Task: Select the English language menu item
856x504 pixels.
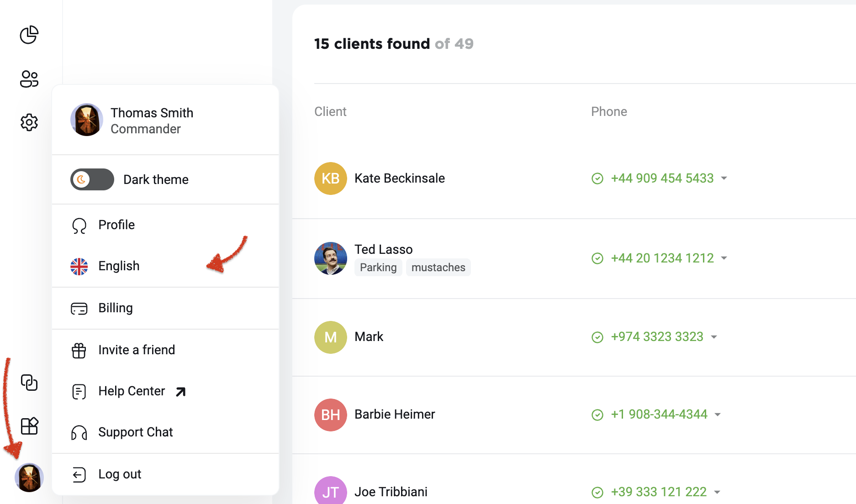Action: coord(165,266)
